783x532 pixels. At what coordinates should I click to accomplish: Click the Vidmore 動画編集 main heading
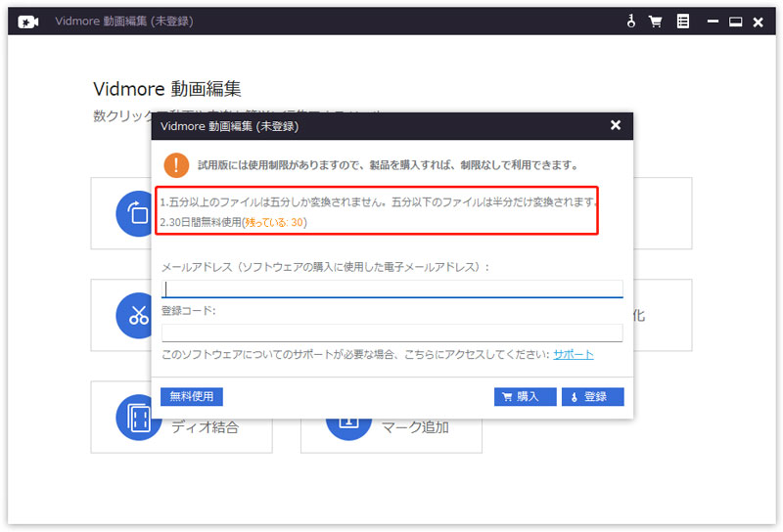click(167, 89)
